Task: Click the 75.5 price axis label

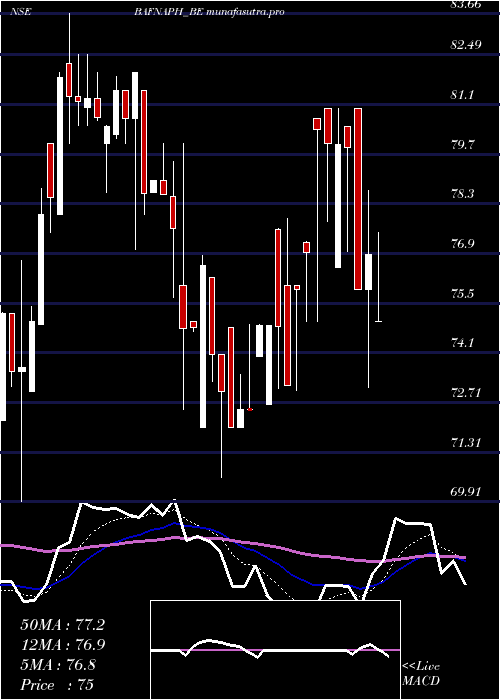Action: pyautogui.click(x=463, y=294)
